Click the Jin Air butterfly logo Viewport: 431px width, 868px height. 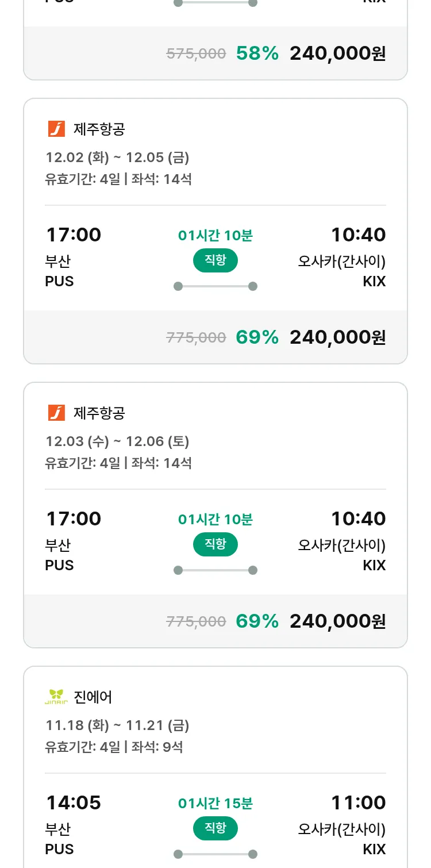point(56,697)
